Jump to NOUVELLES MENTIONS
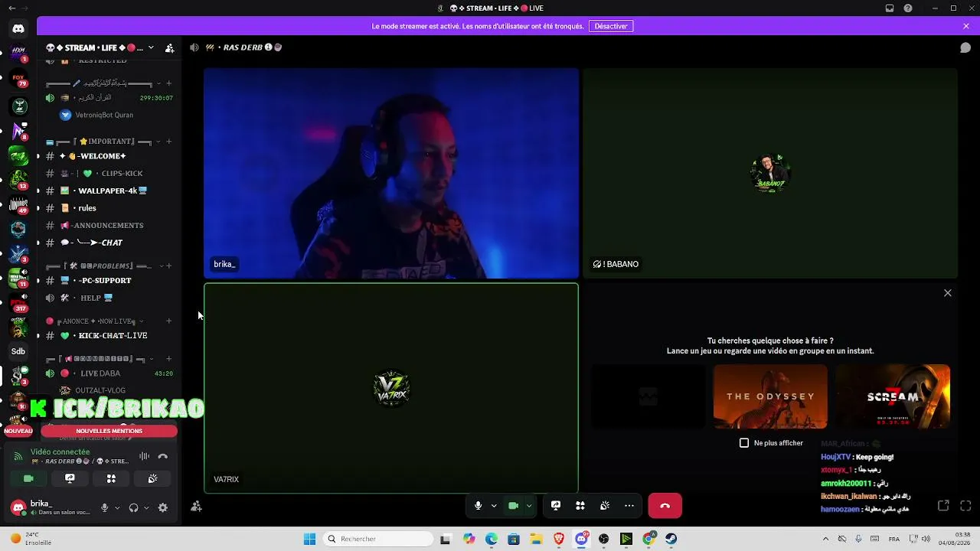Viewport: 980px width, 551px height. (109, 431)
